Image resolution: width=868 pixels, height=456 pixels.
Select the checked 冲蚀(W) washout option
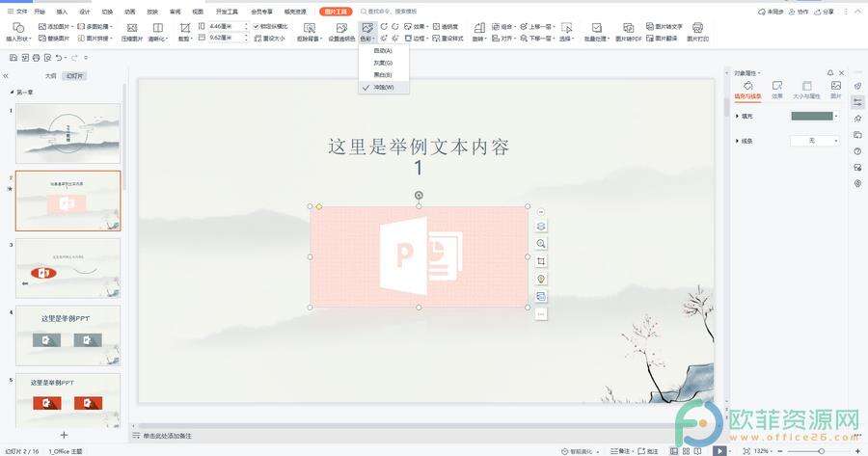383,88
